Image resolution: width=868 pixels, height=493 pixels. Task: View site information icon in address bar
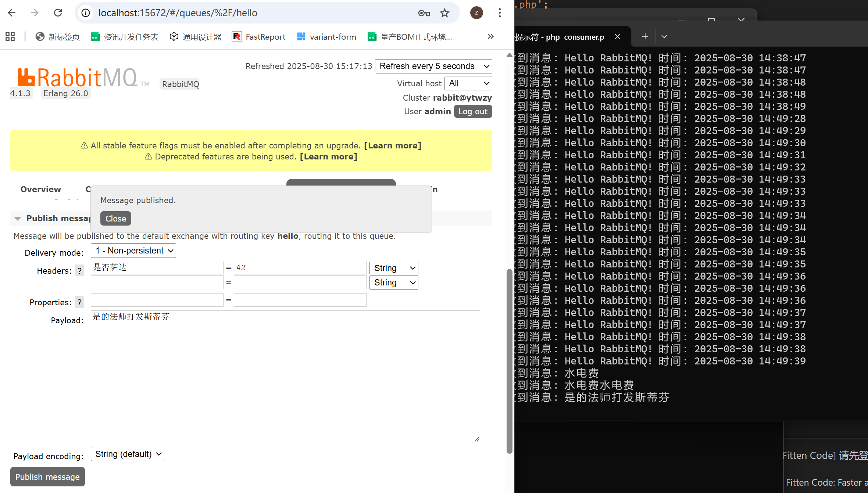coord(86,13)
